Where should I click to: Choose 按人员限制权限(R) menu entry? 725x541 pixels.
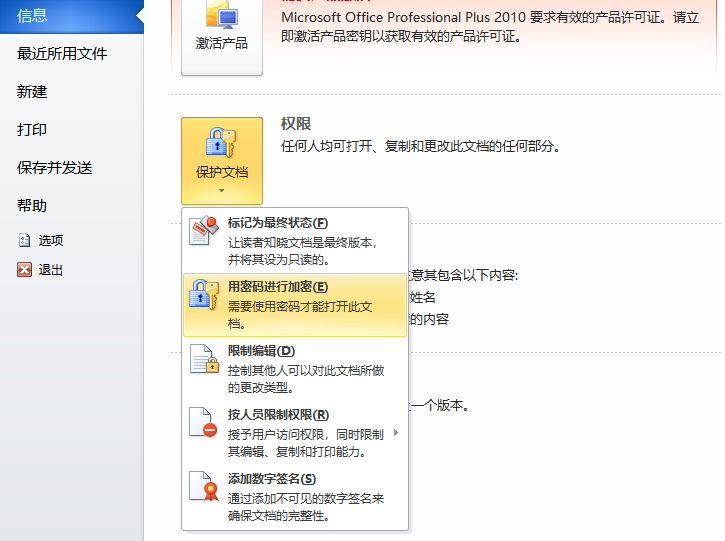coord(295,433)
